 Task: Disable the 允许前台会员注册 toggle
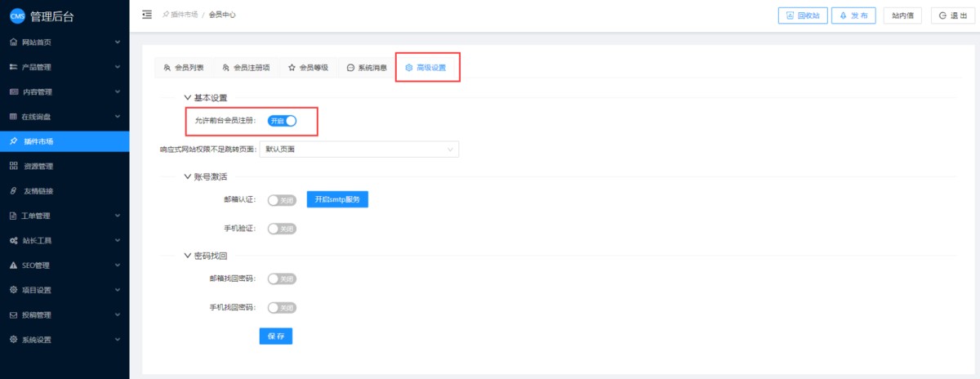click(282, 121)
